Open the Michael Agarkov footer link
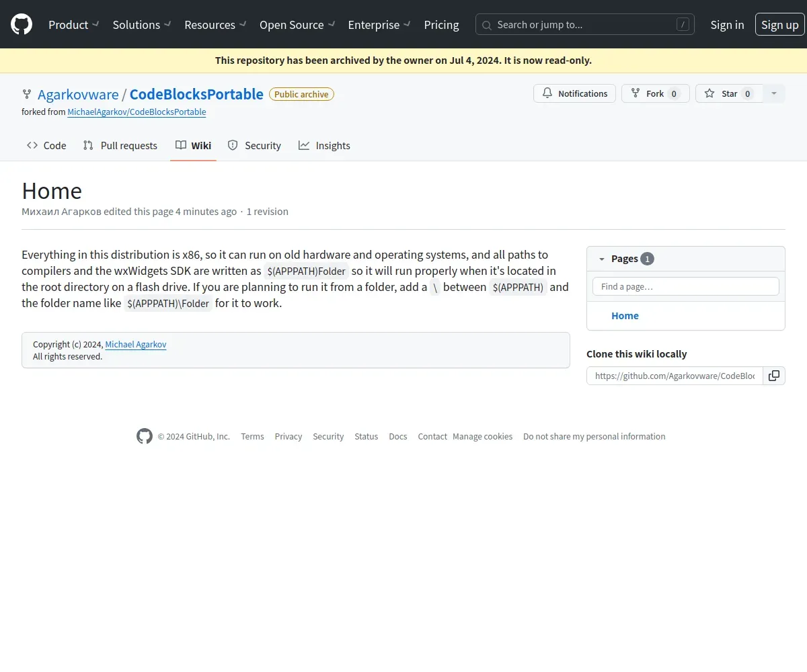 click(136, 344)
